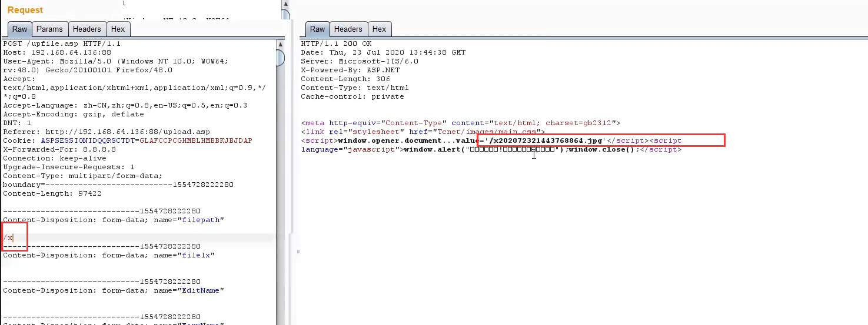This screenshot has height=325, width=868.
Task: Click the form-data name="EditName" line
Action: click(x=114, y=291)
